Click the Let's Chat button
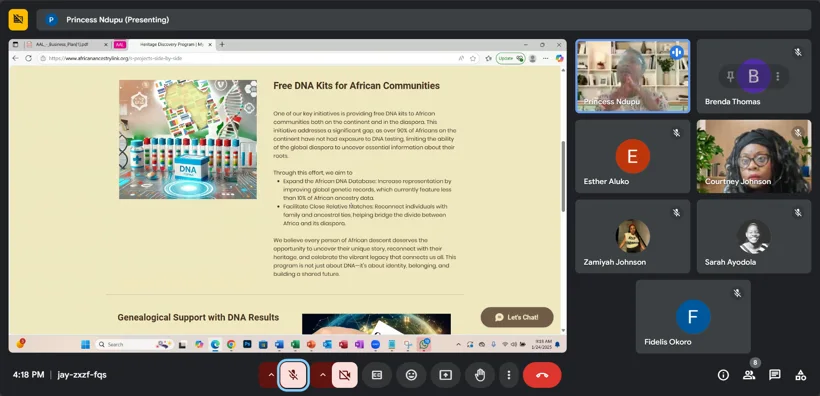Viewport: 820px width, 396px height. tap(517, 317)
